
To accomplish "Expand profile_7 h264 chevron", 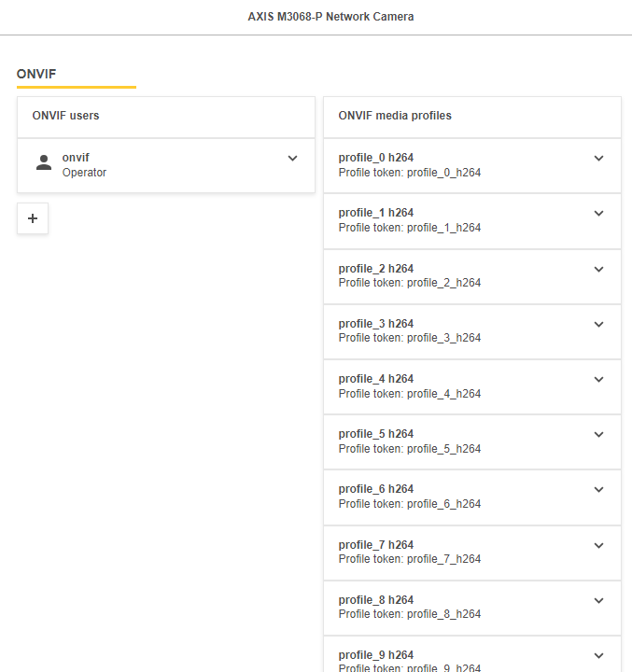I will [598, 545].
